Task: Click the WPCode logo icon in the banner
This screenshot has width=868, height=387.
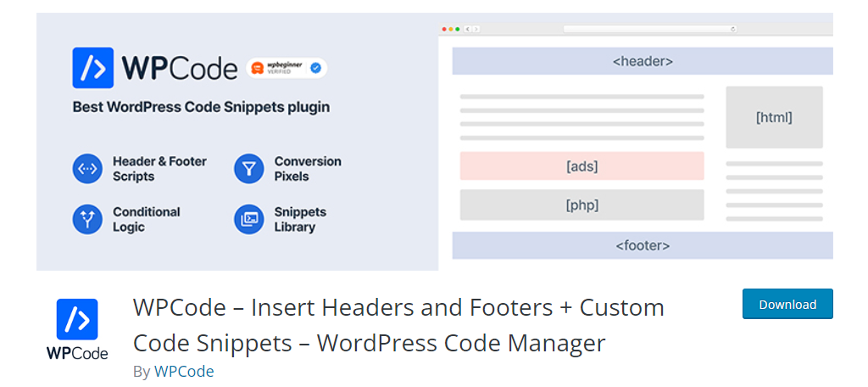Action: coord(93,68)
